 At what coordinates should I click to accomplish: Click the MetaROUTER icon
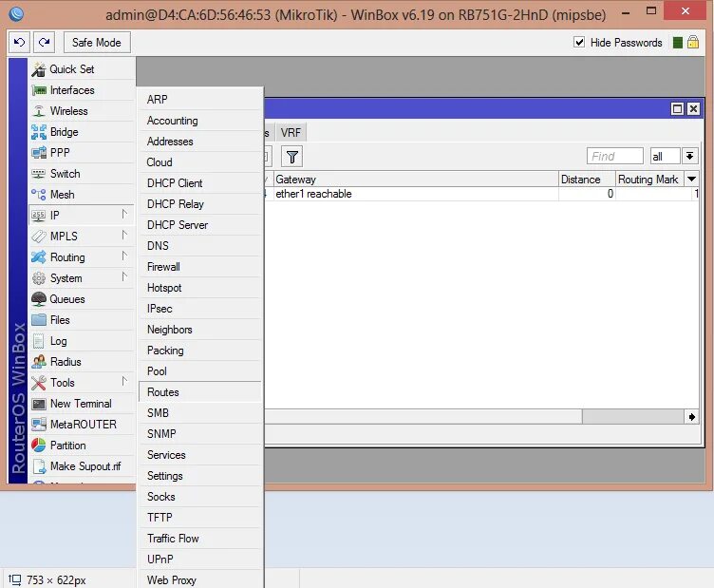(x=39, y=425)
